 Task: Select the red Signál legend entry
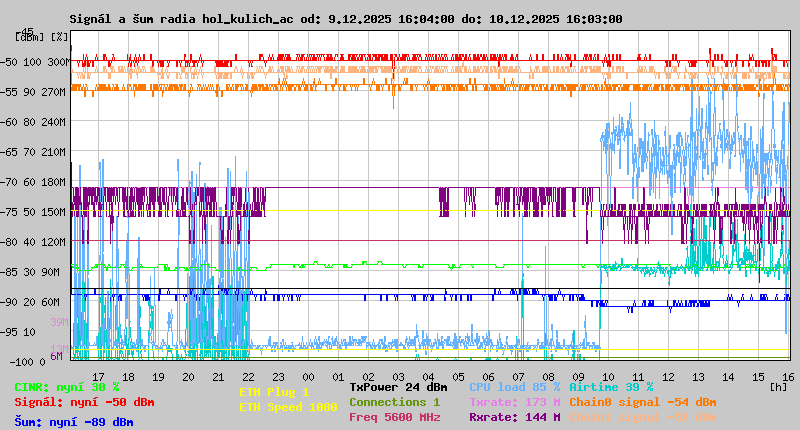[x=84, y=402]
